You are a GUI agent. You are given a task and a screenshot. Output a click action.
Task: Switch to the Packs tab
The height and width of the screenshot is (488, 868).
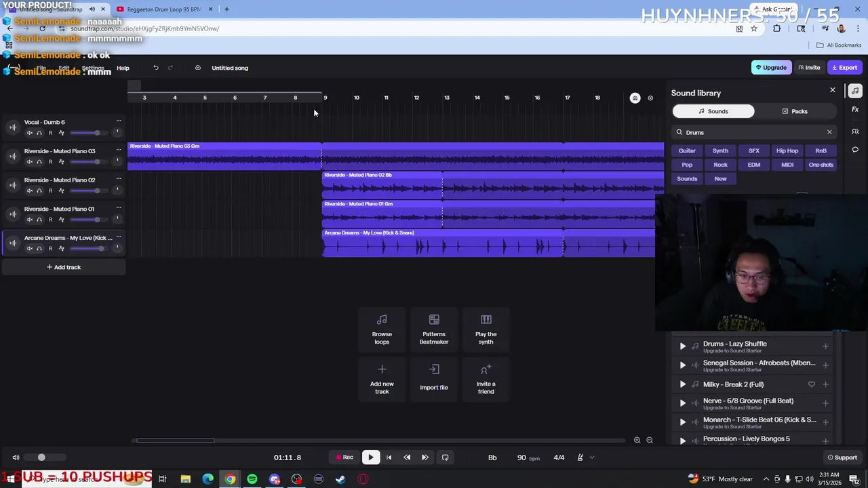(795, 111)
